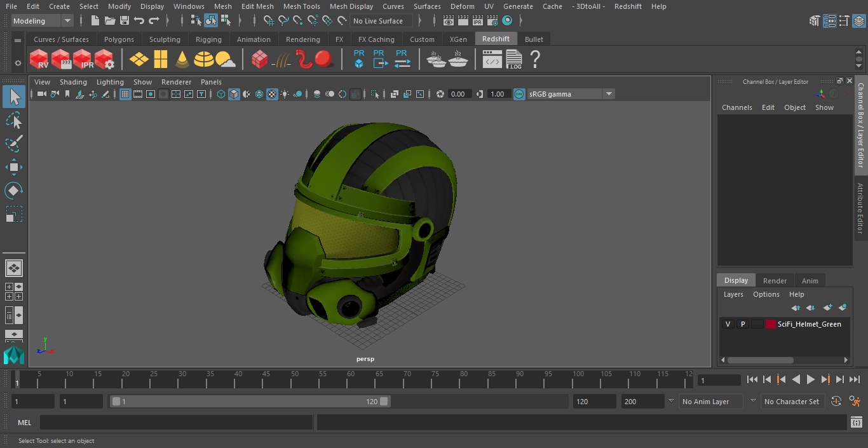Click the Redshift IPR render icon

(83, 60)
